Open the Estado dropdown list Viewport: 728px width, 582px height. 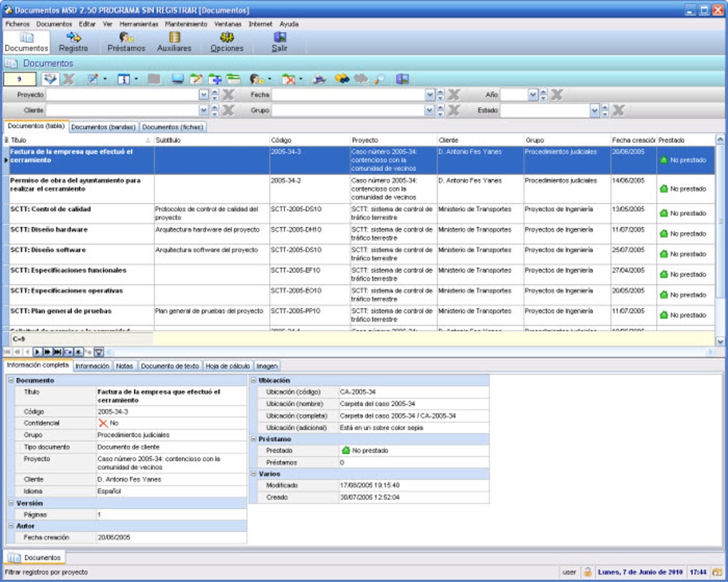pos(593,109)
